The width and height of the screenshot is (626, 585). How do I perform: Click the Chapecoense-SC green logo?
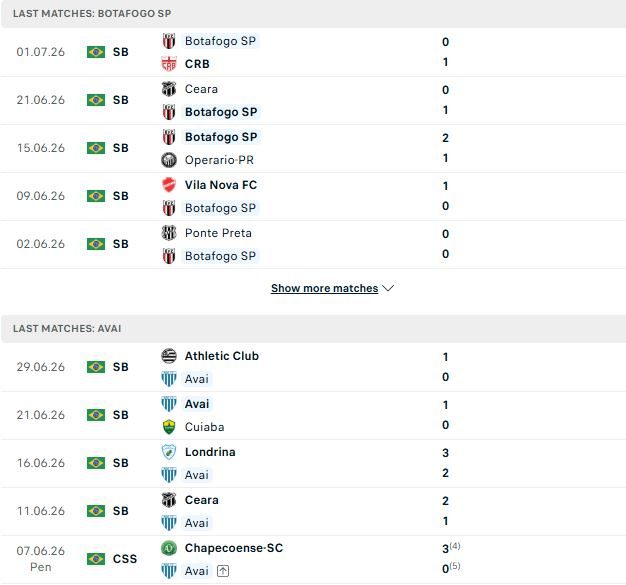(x=169, y=548)
